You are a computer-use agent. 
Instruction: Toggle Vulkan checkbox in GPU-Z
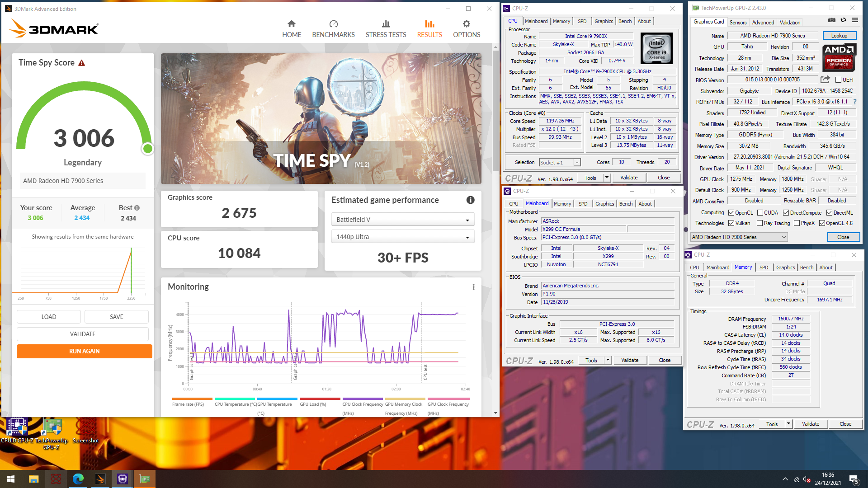tap(731, 223)
